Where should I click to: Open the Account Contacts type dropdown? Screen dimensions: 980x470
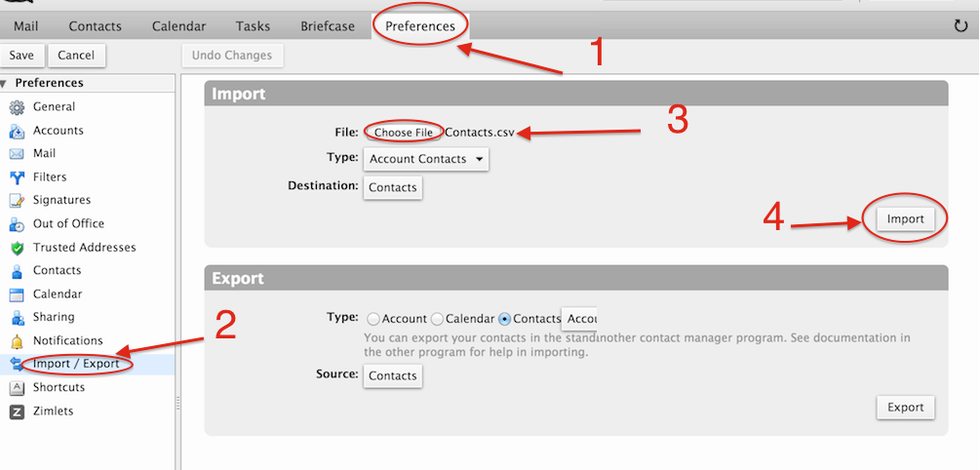(x=425, y=159)
